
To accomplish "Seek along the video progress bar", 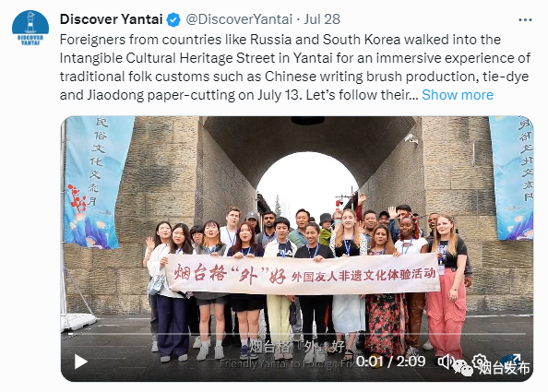I will 297,334.
